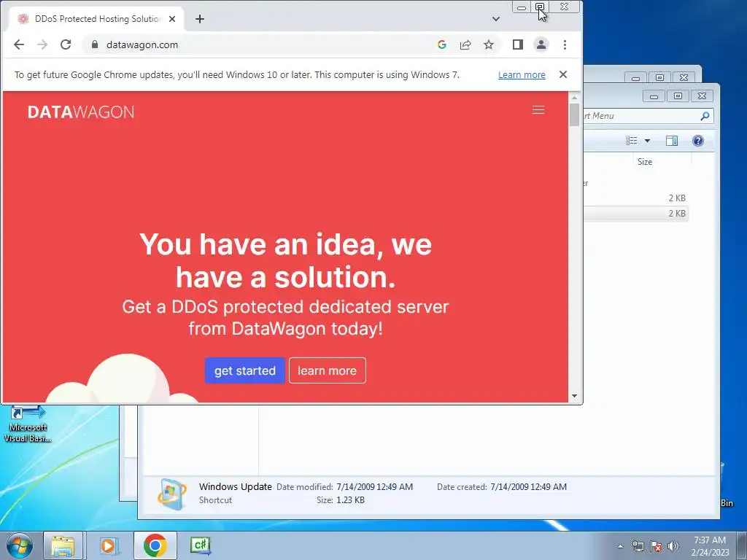Click the DataWagon logo
The image size is (747, 560).
[x=81, y=112]
